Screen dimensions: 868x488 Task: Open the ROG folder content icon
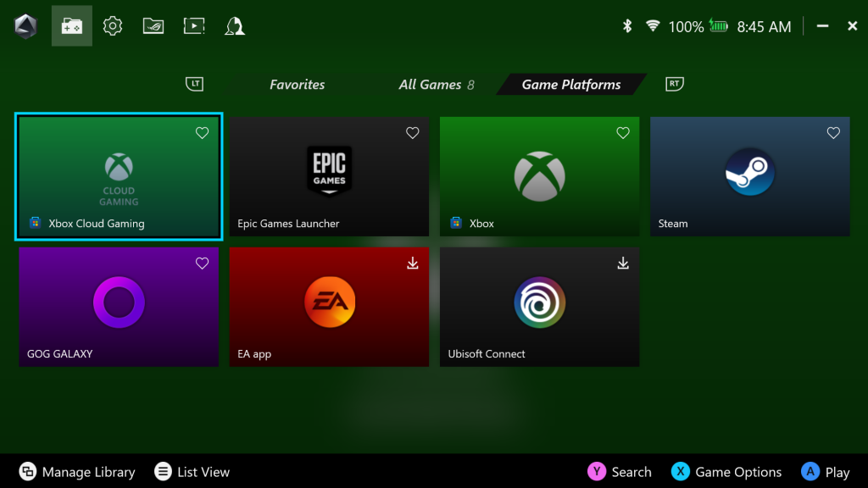153,26
